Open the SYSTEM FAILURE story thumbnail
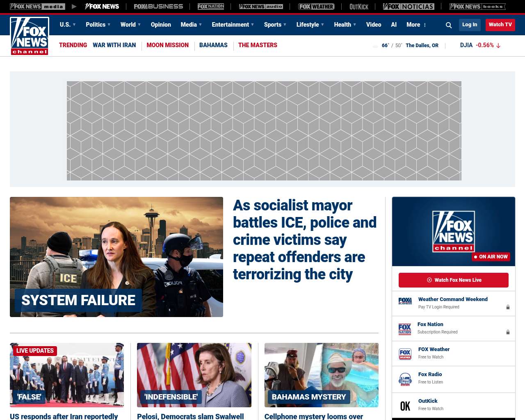 point(116,257)
